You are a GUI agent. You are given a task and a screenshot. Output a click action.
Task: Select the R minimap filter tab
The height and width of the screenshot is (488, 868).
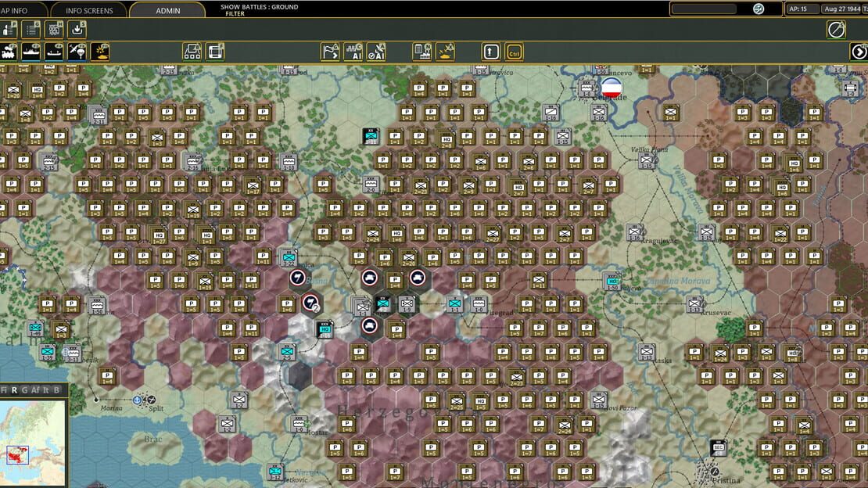click(x=14, y=390)
